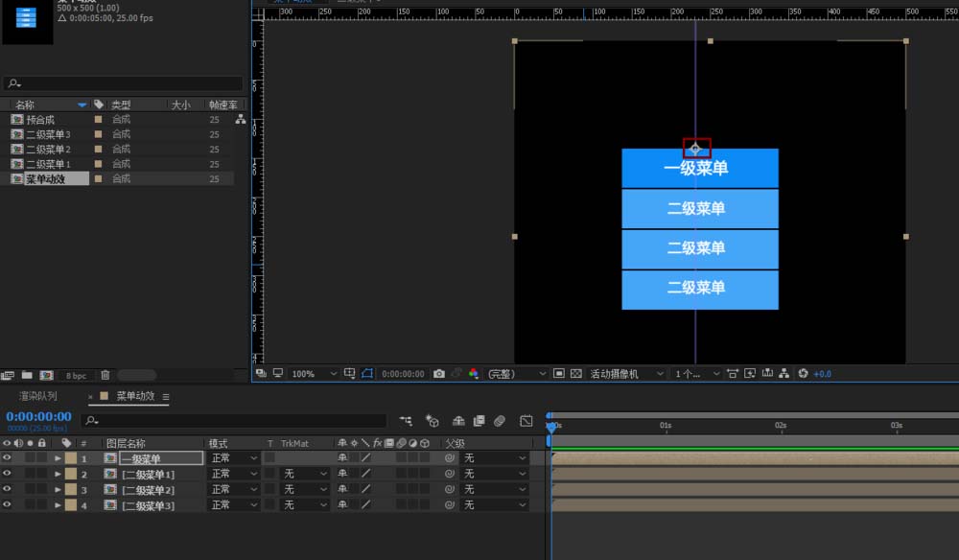The image size is (959, 560).
Task: Toggle hide shy layers icon in timeline
Action: [458, 421]
